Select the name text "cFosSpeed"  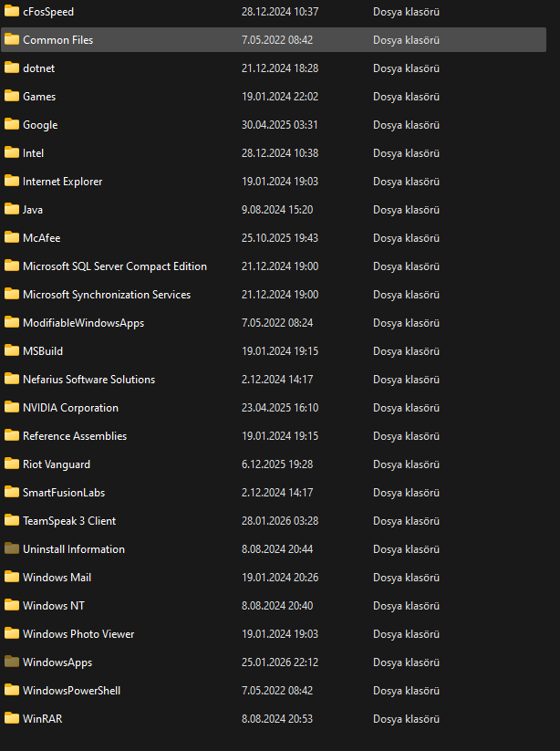[x=48, y=12]
